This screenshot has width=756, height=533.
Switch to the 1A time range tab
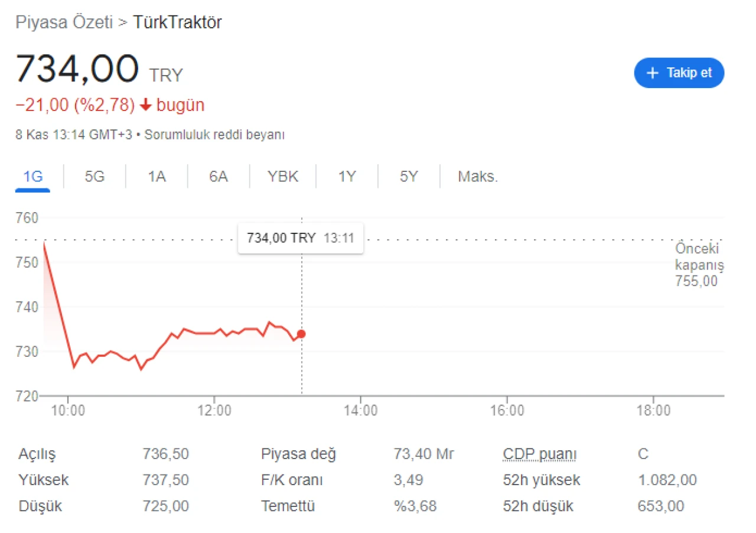(x=157, y=177)
